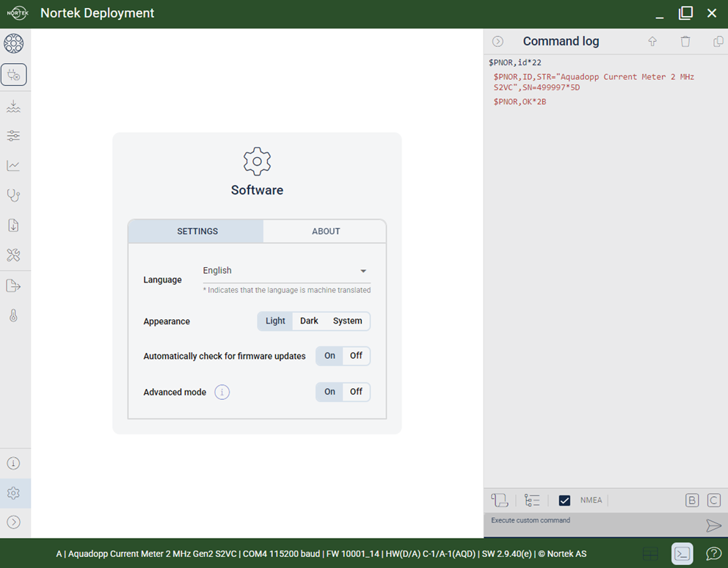Open help via the question bubble icon

713,553
